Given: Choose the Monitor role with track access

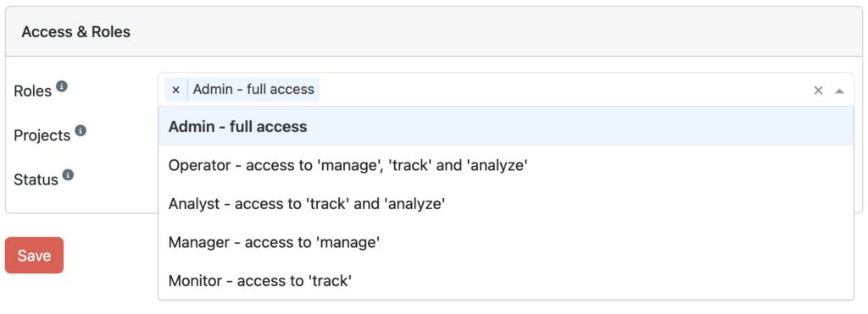Looking at the screenshot, I should coord(506,281).
